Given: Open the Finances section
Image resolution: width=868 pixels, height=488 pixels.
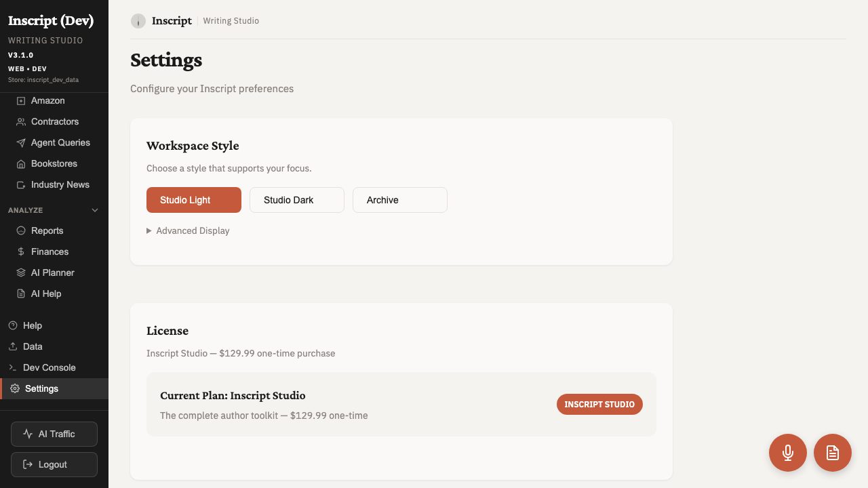Looking at the screenshot, I should [x=49, y=251].
